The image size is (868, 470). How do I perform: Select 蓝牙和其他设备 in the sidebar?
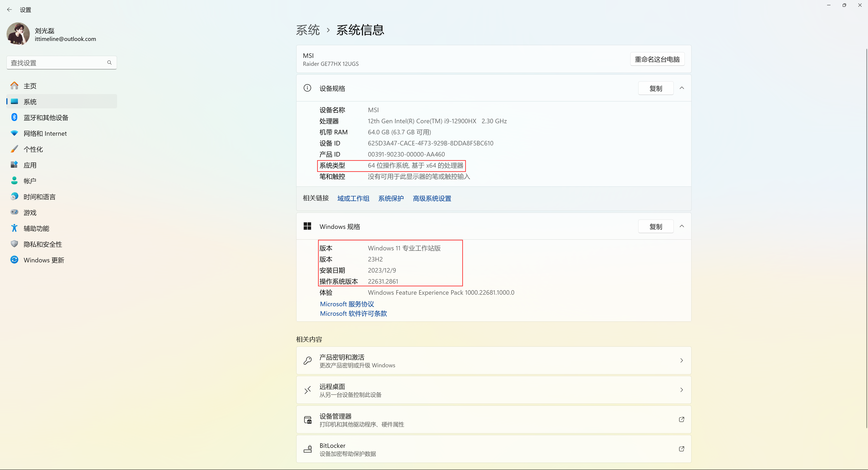pos(62,117)
